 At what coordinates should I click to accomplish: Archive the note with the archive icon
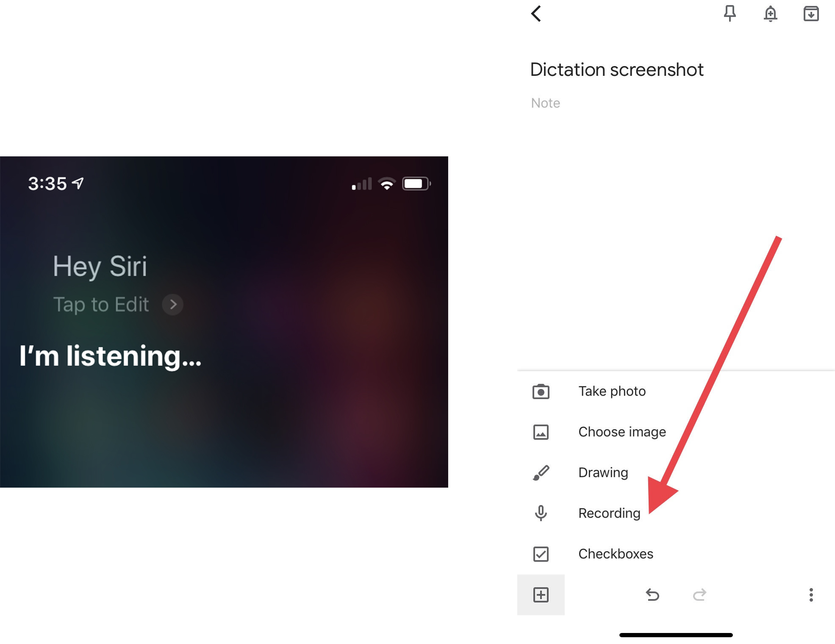point(811,14)
